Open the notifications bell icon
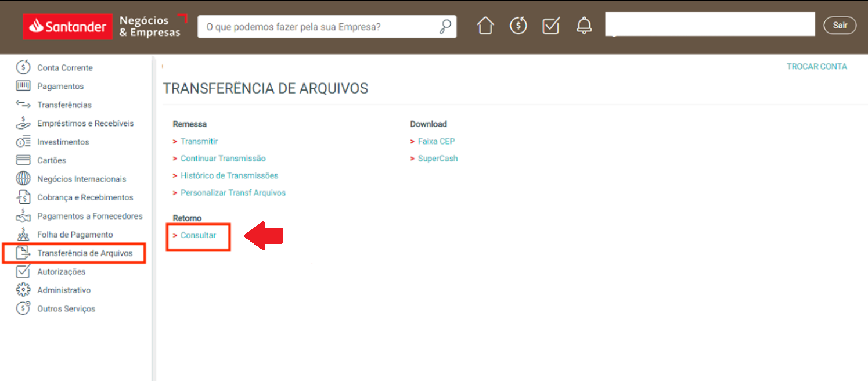 coord(584,26)
